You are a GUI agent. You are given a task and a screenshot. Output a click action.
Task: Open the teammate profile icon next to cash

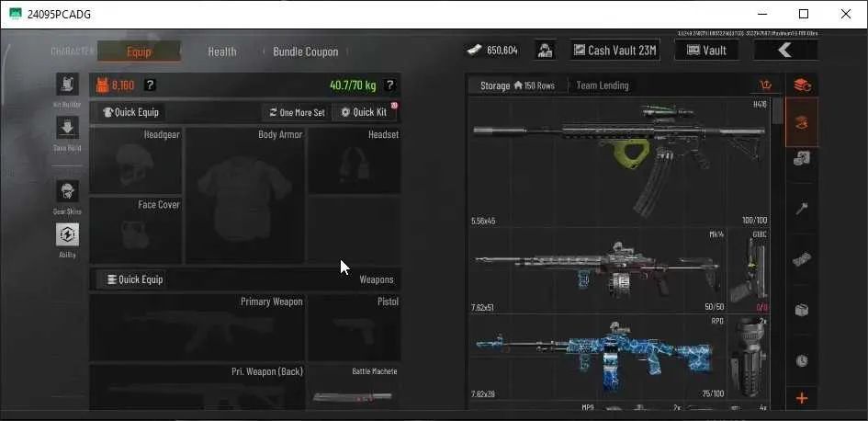(x=546, y=51)
